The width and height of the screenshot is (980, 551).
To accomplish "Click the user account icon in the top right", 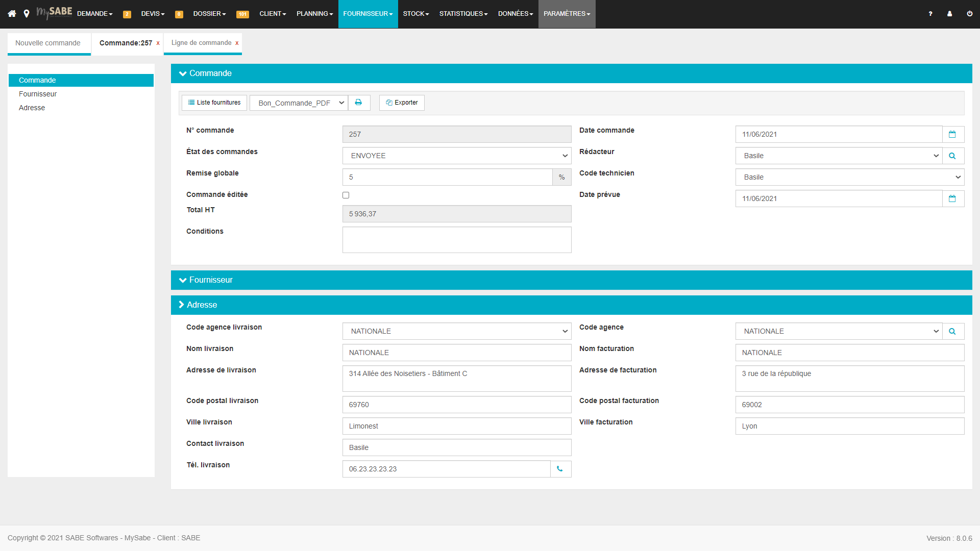I will tap(950, 13).
